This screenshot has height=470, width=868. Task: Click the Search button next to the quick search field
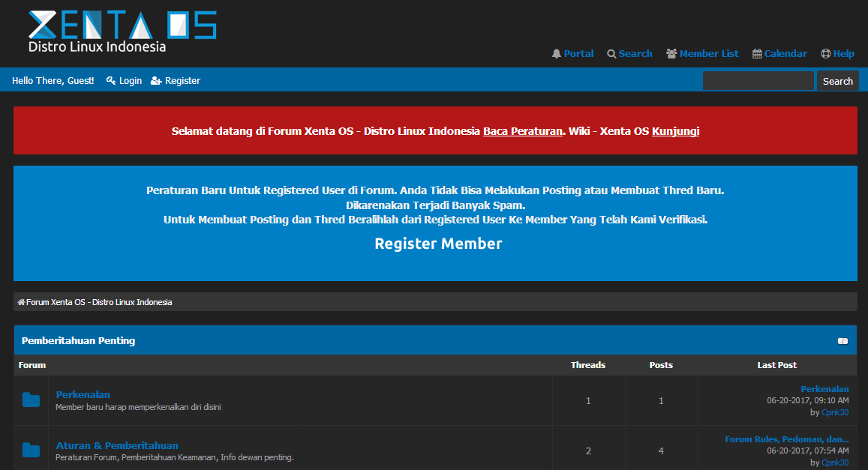click(x=837, y=81)
